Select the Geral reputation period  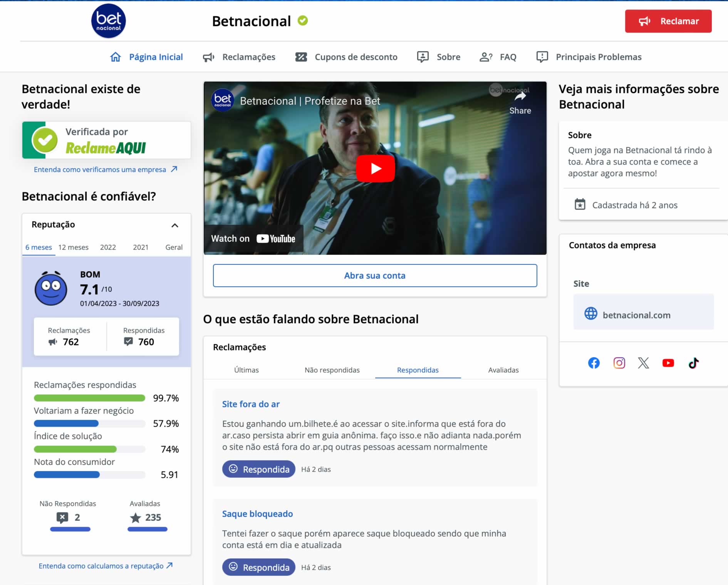point(174,247)
